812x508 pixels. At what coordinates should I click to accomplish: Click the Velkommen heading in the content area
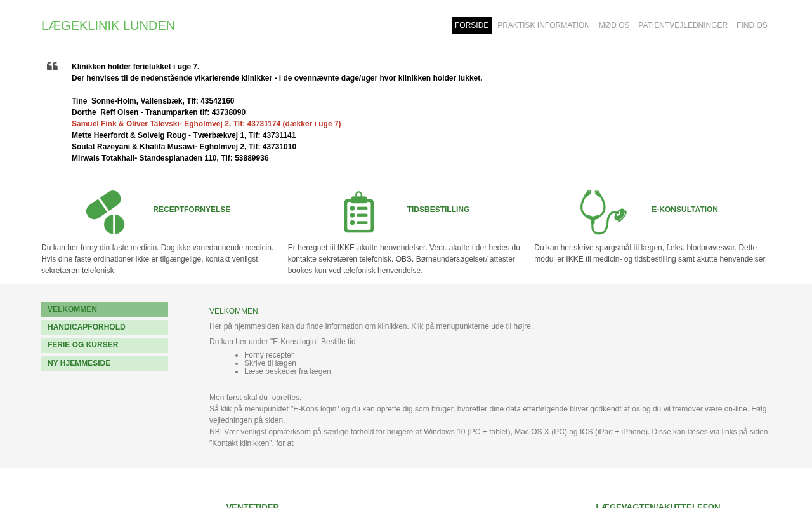pos(233,311)
